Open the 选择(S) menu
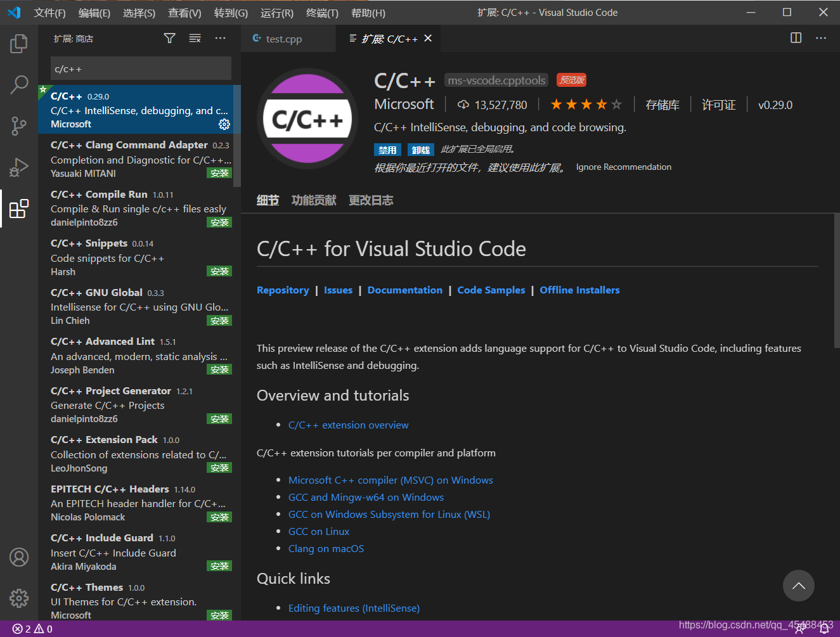840x637 pixels. tap(139, 13)
